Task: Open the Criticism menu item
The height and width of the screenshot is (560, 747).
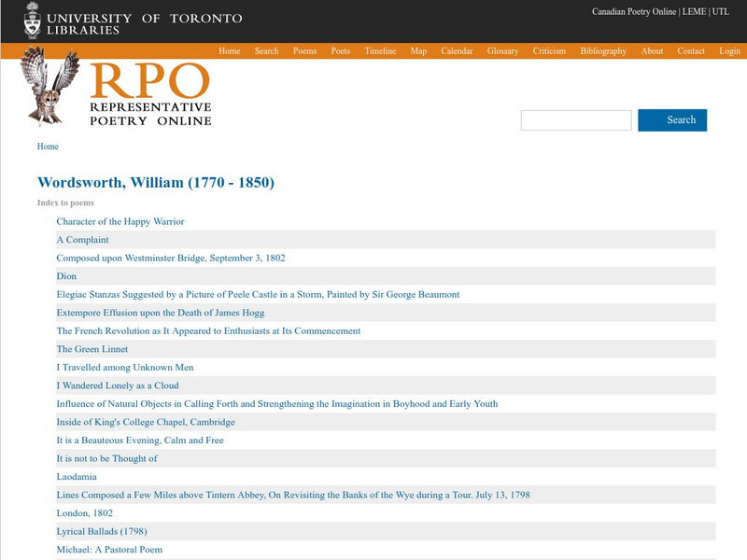Action: pyautogui.click(x=549, y=51)
